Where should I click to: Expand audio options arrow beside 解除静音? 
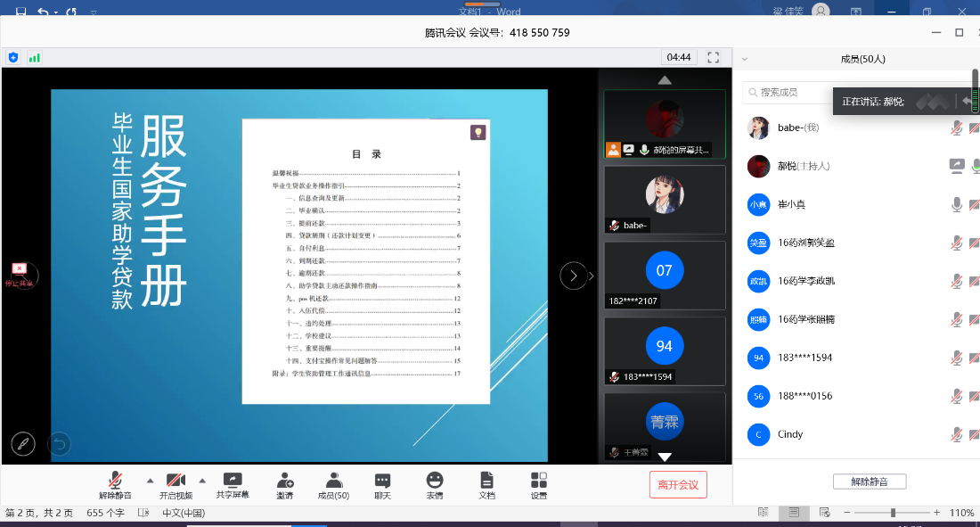click(150, 479)
